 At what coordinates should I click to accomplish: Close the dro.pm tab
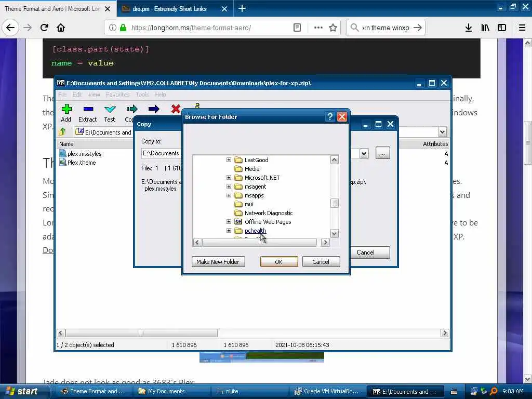point(224,9)
